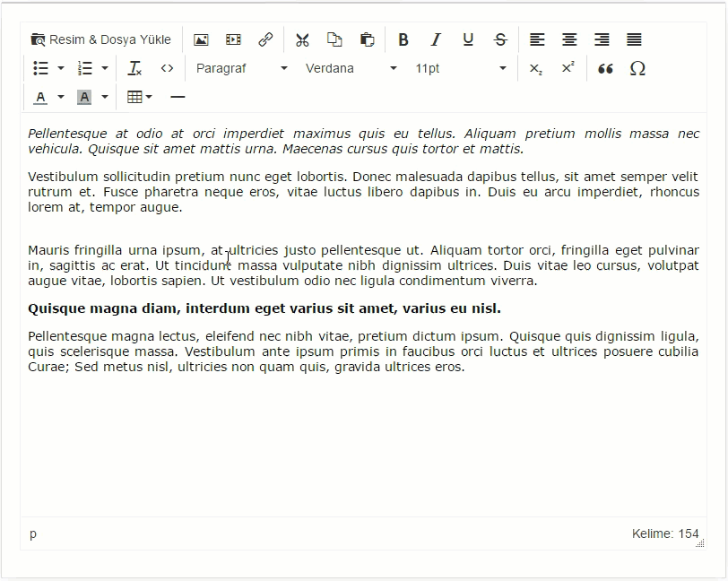Image resolution: width=728 pixels, height=581 pixels.
Task: Click the p element in the status bar
Action: tap(32, 533)
